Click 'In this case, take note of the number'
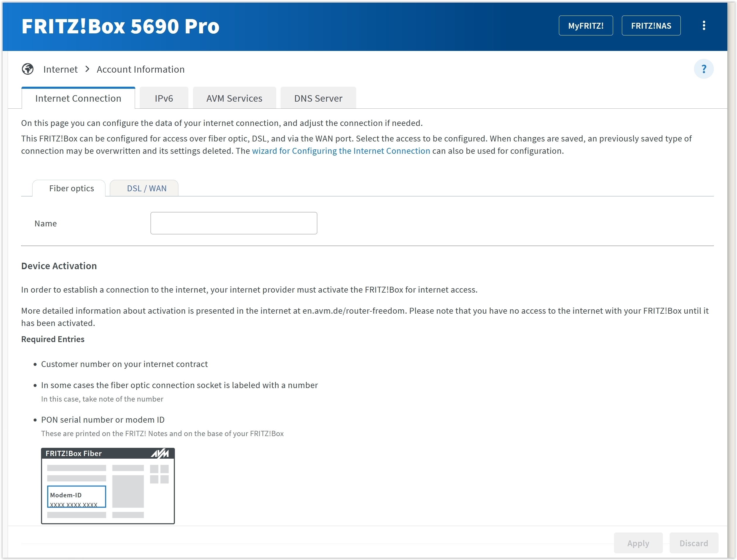The height and width of the screenshot is (560, 737). coord(102,399)
